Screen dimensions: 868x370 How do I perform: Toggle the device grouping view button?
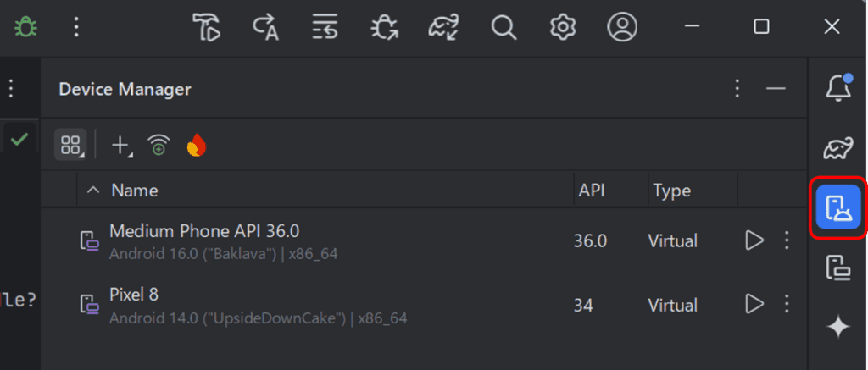pyautogui.click(x=70, y=145)
